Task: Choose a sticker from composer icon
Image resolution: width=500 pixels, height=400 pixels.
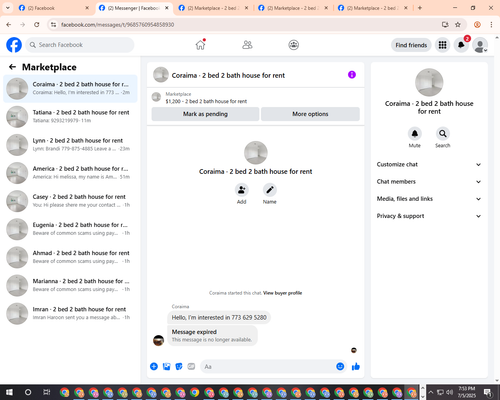Action: [179, 367]
